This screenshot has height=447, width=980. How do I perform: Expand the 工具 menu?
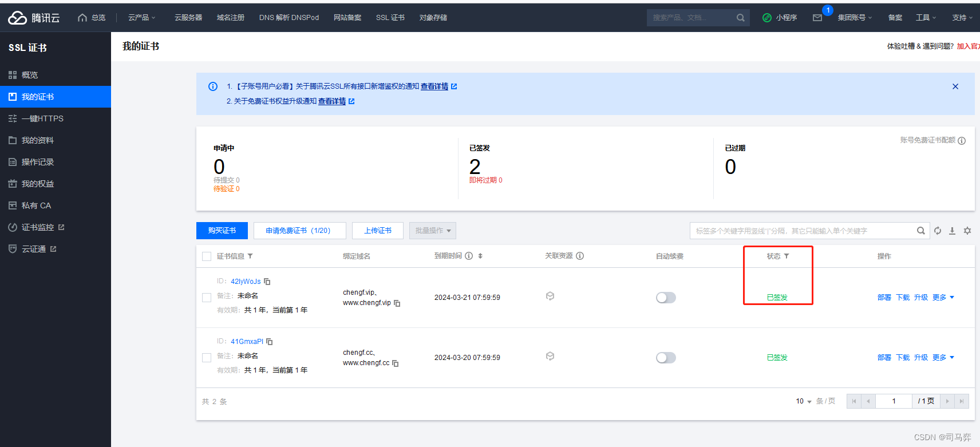[x=926, y=18]
